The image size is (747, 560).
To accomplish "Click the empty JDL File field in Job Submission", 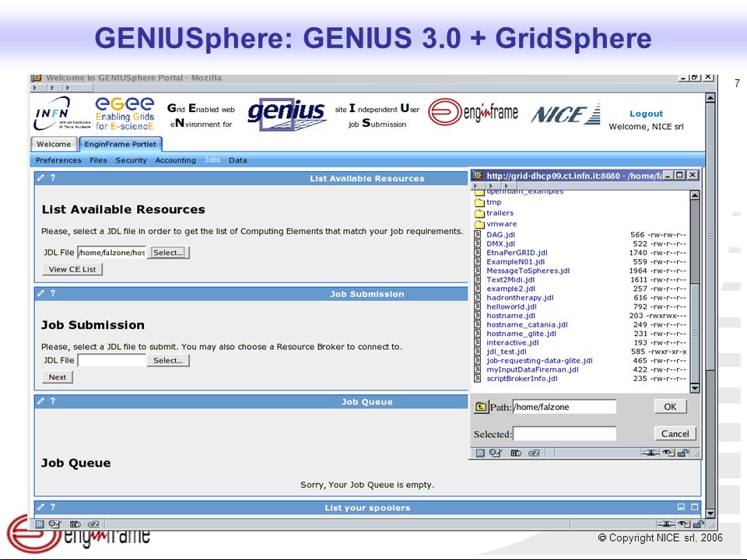I will click(111, 360).
